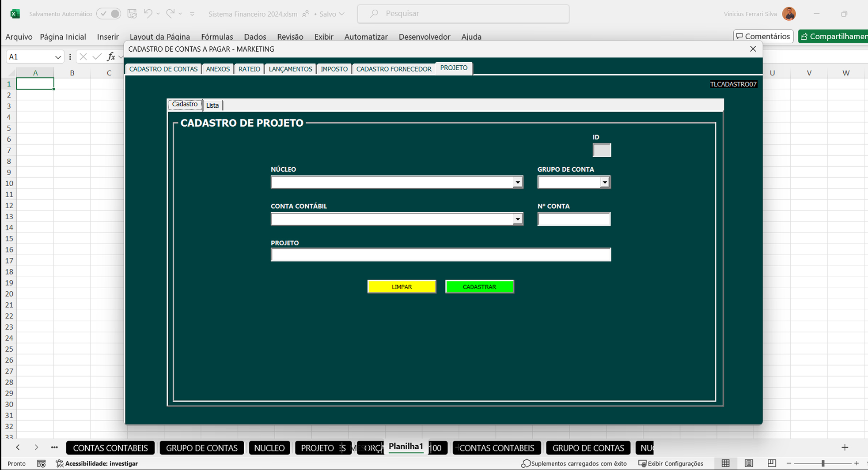Select the PROJETO tab in the dialog
The height and width of the screenshot is (470, 868).
[454, 68]
